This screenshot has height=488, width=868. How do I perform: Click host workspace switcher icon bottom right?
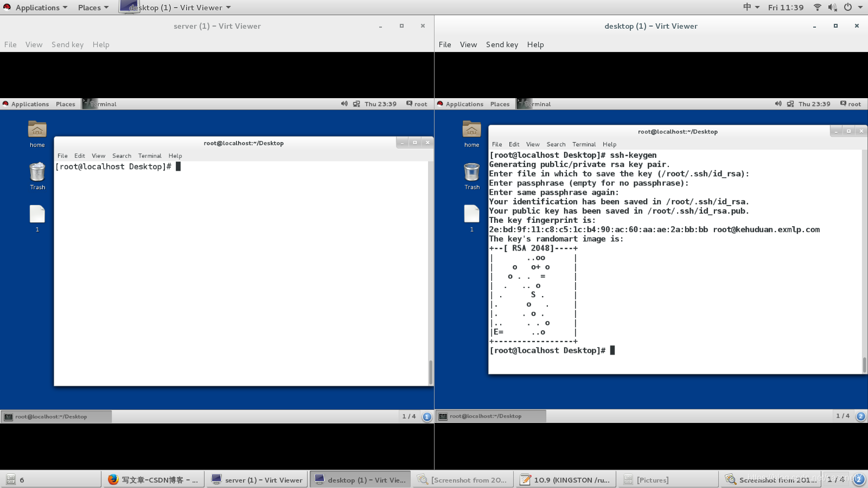[859, 479]
